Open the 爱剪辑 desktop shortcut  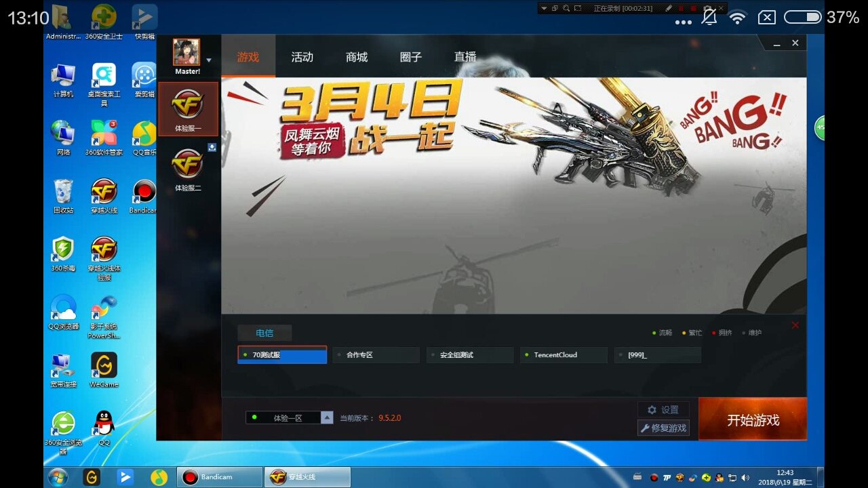[144, 81]
